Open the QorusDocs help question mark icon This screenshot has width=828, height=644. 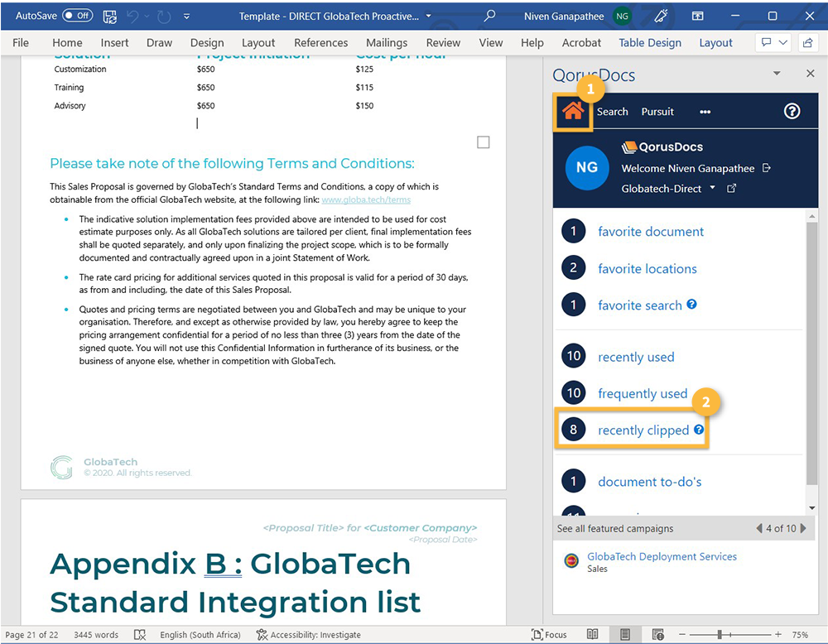(792, 112)
